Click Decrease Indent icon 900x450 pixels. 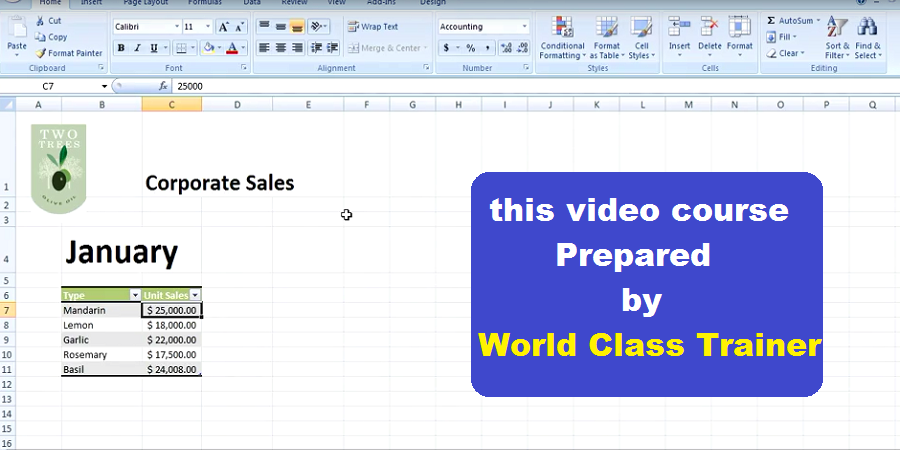[316, 48]
